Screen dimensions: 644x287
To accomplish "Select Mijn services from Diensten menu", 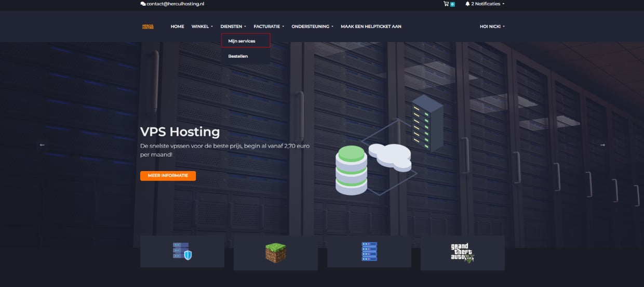I will (x=242, y=41).
